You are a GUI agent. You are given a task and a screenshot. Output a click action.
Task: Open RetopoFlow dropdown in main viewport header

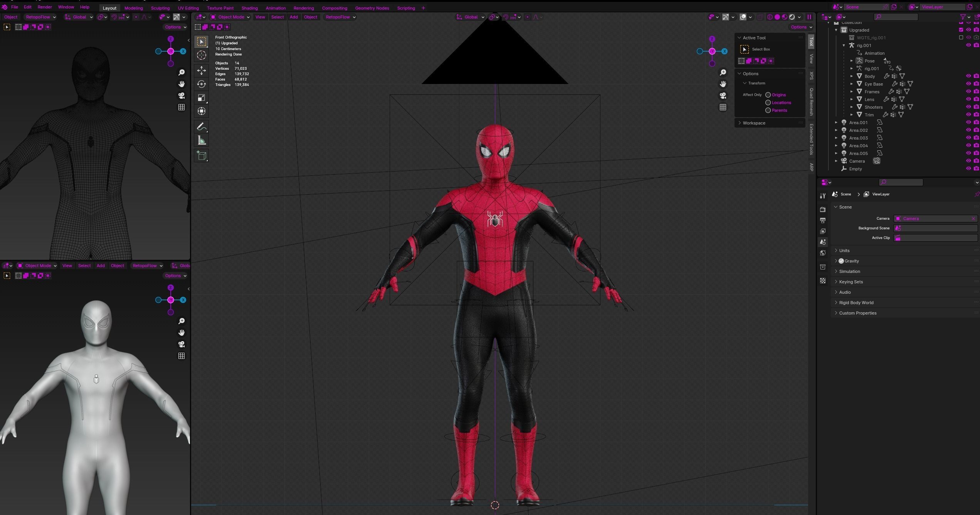[x=341, y=17]
